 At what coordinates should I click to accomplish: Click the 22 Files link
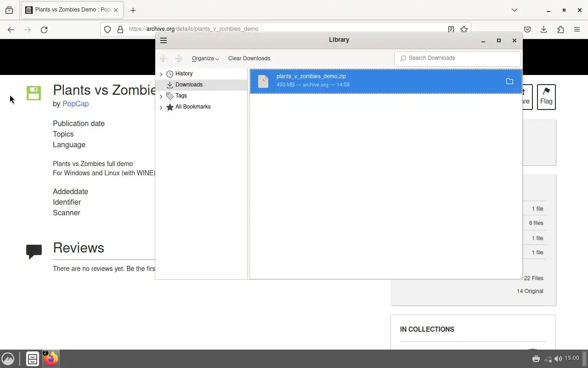533,278
